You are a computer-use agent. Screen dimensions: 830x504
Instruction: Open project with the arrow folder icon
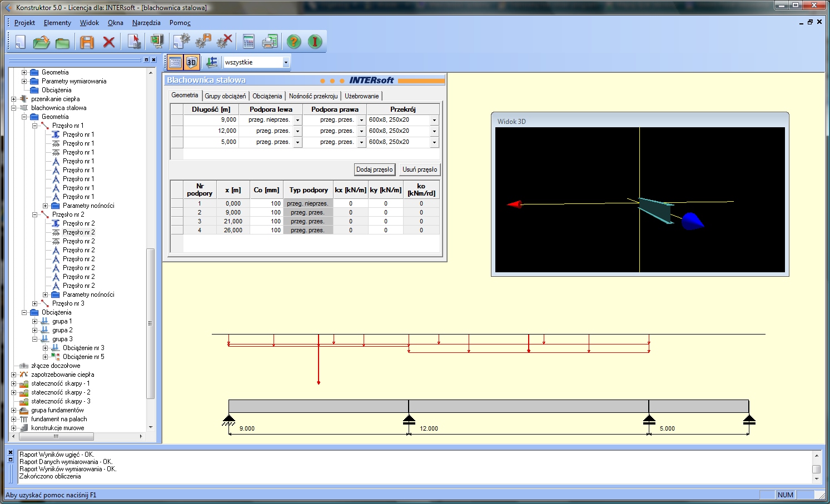click(x=41, y=42)
